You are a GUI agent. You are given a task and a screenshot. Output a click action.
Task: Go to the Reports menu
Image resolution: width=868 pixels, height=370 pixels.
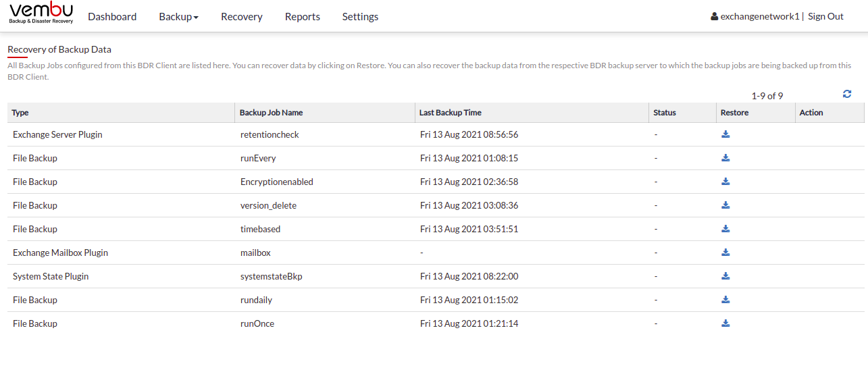click(x=303, y=16)
